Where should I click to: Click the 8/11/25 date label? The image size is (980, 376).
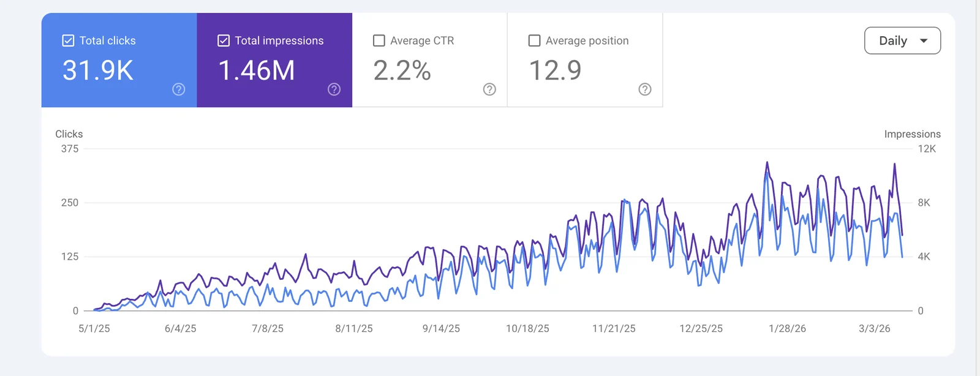click(354, 329)
